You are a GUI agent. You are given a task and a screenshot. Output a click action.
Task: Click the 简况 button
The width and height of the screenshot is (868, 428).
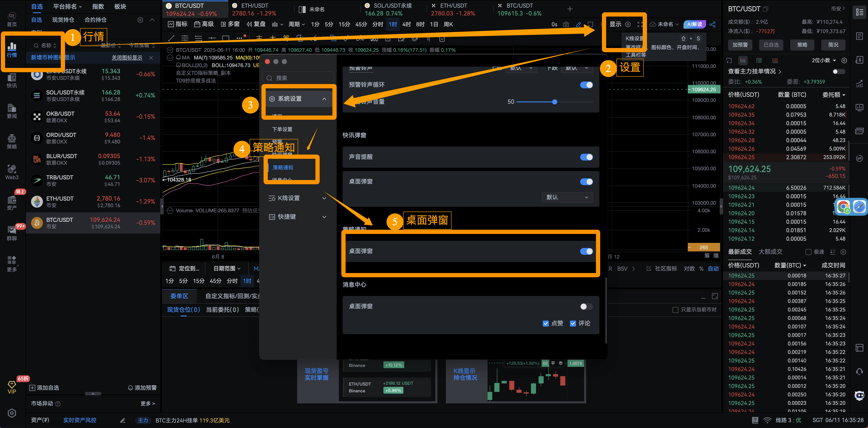coord(833,45)
